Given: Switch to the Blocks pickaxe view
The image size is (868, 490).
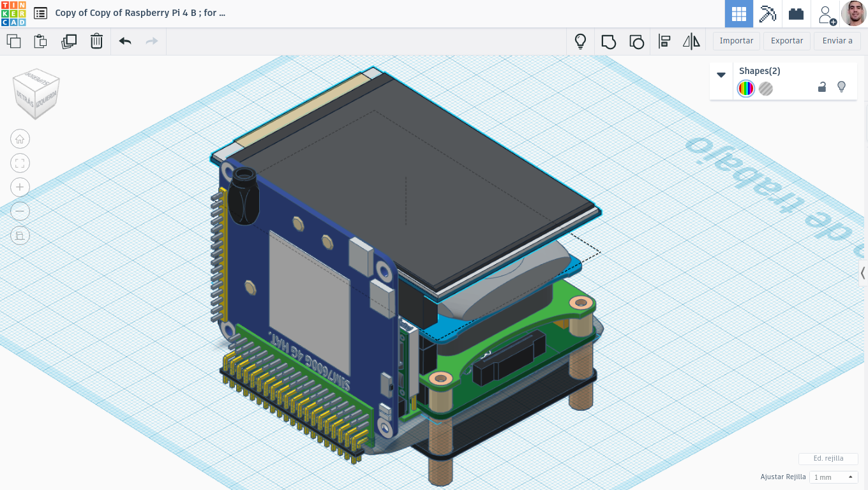Looking at the screenshot, I should tap(767, 13).
